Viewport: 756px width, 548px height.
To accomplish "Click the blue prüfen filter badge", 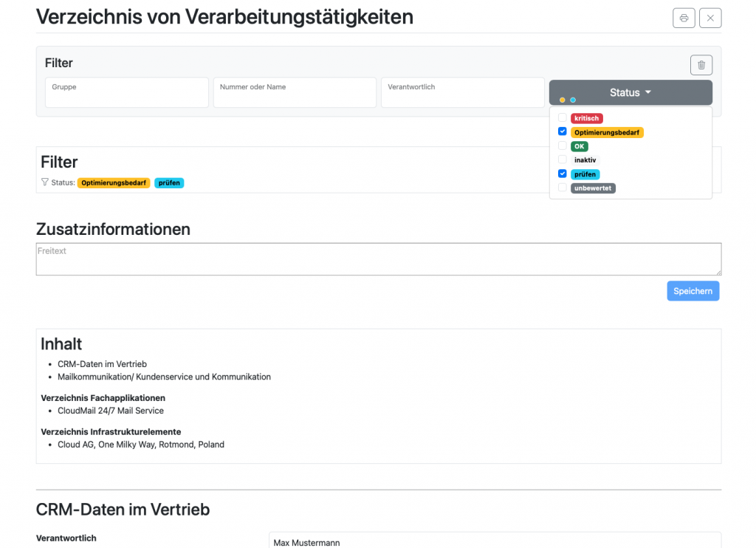I will coord(169,183).
